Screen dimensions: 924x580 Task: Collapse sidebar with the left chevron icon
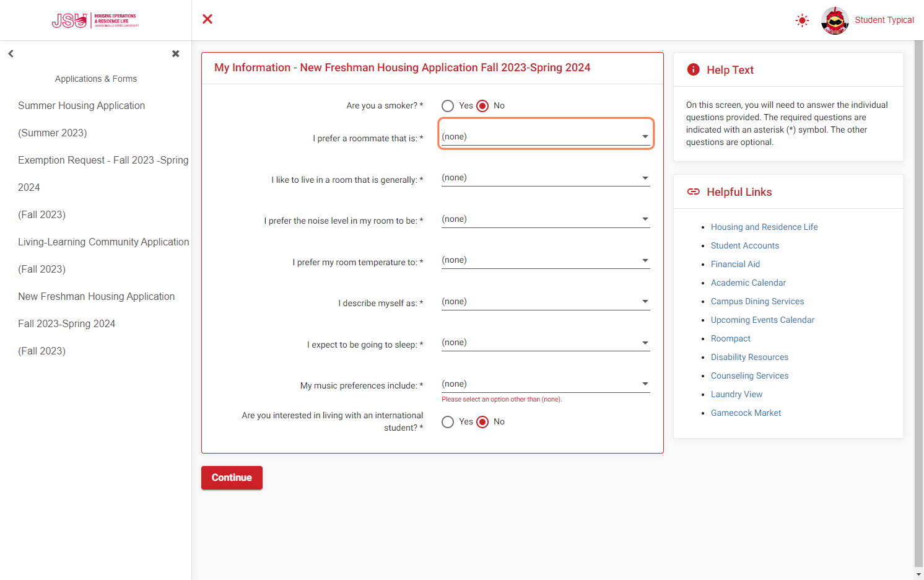(x=11, y=54)
